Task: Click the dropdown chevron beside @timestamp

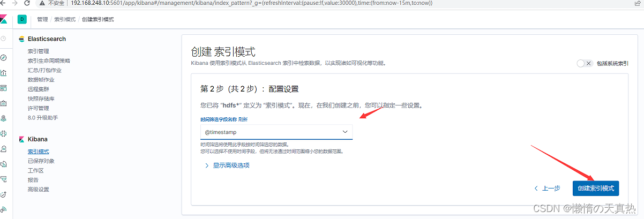Action: click(345, 132)
